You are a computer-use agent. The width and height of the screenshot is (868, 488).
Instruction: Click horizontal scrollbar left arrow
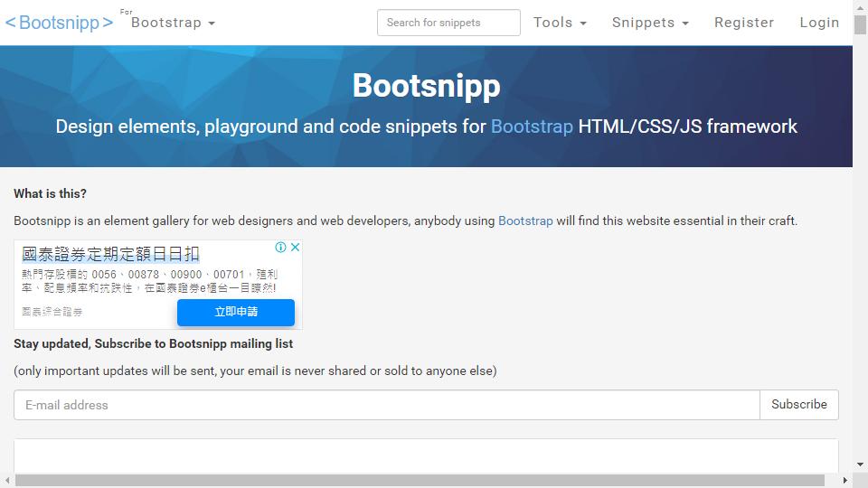click(7, 480)
